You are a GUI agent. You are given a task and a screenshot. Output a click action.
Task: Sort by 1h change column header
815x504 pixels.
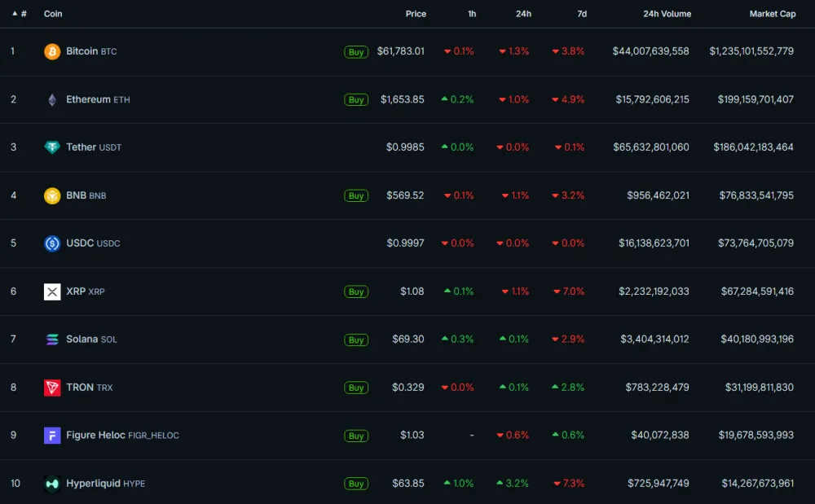coord(472,14)
